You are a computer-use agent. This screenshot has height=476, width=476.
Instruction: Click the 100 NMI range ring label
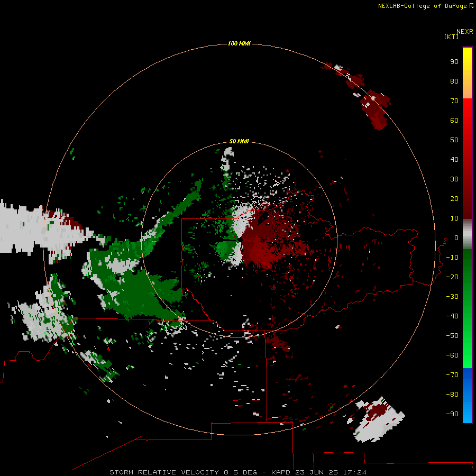pyautogui.click(x=239, y=43)
